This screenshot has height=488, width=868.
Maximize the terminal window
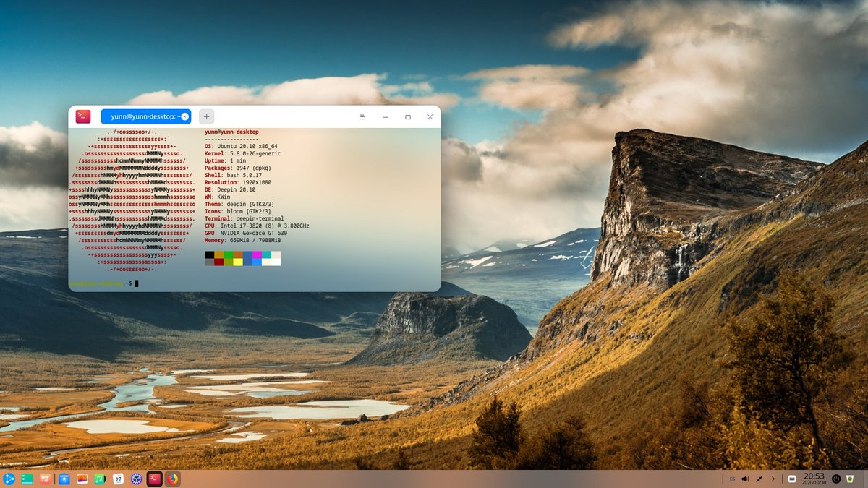(x=408, y=116)
